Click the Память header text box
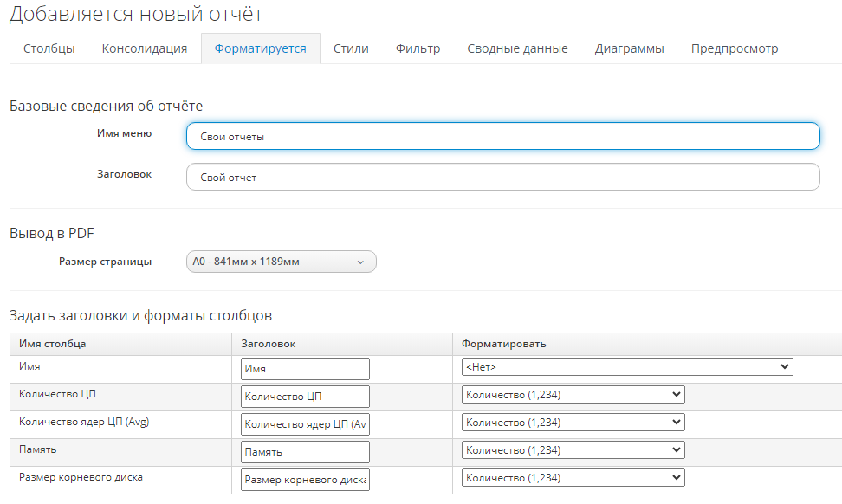 (x=305, y=452)
